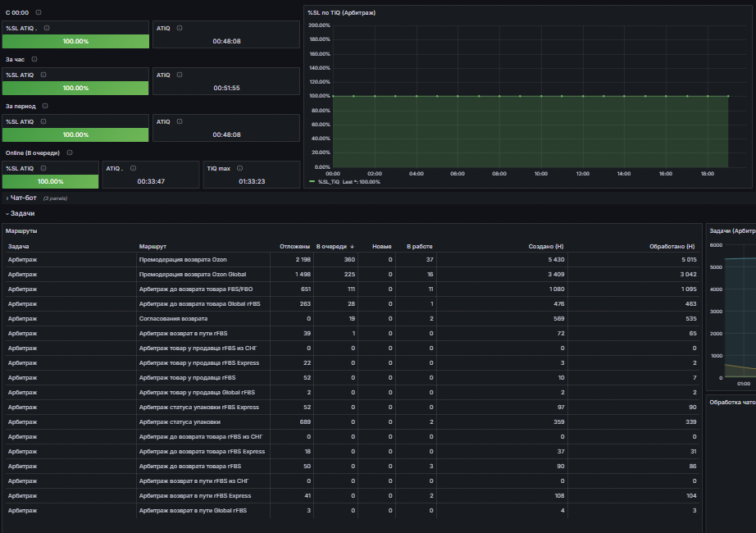Sort table by 'В работе' column header
This screenshot has height=533, width=756.
(x=420, y=247)
